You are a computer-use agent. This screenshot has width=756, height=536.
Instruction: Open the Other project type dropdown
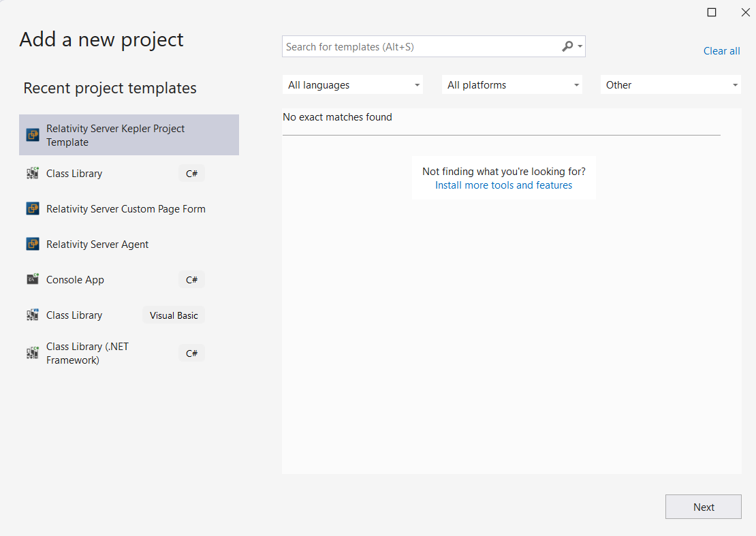[x=671, y=85]
